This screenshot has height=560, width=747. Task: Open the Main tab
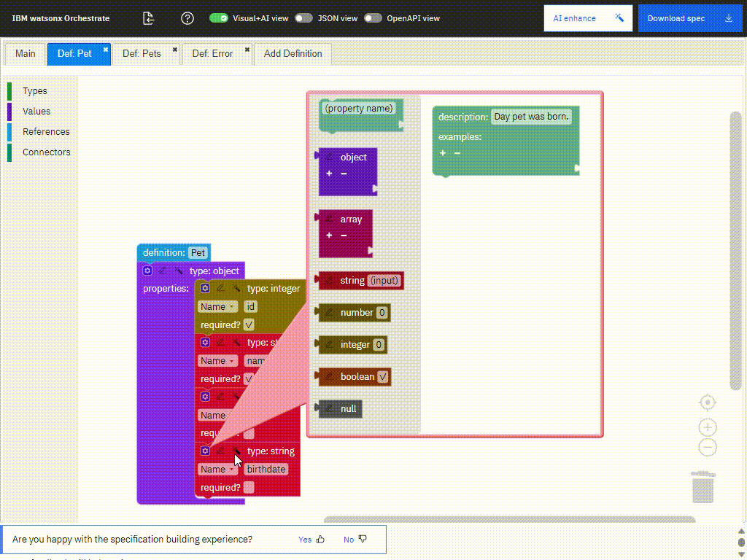point(25,53)
